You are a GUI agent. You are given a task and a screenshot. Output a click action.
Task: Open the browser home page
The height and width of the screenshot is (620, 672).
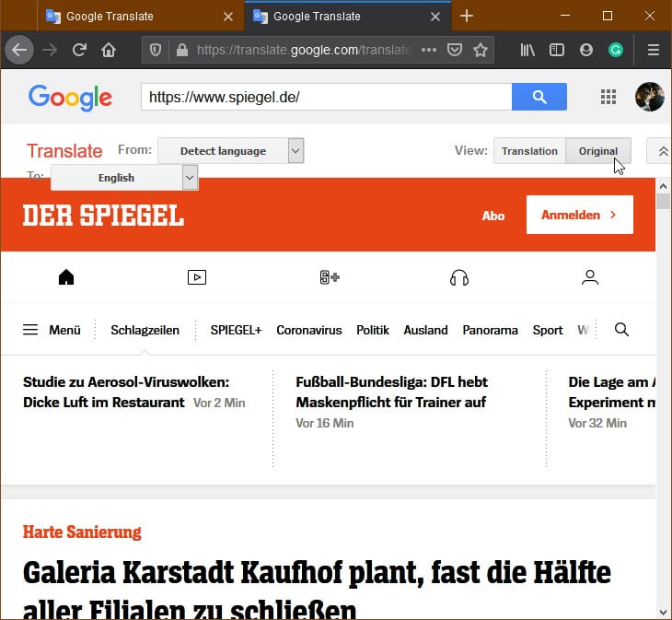[x=109, y=50]
